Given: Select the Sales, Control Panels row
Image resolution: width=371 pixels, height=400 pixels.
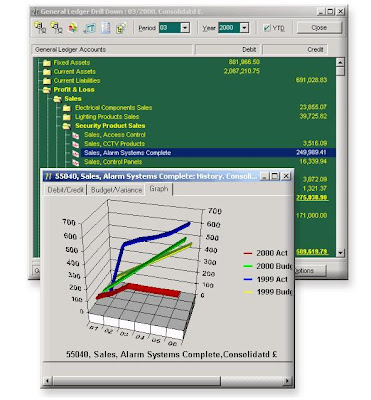Looking at the screenshot, I should [x=113, y=162].
